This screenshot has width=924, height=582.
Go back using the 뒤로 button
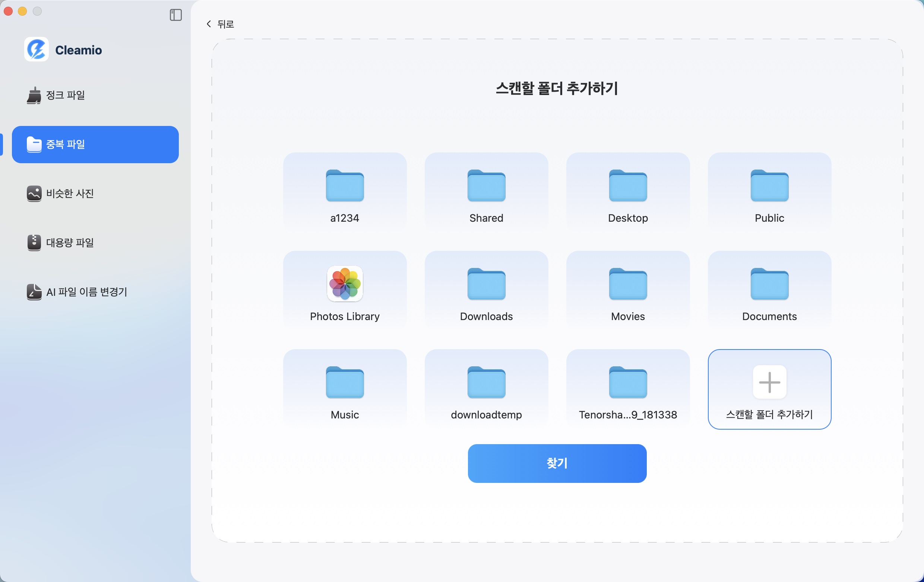(220, 24)
